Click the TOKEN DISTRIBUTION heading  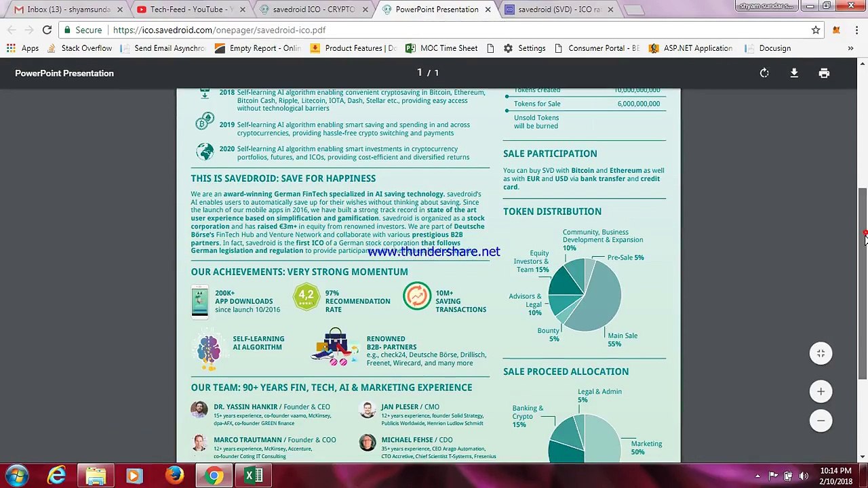click(552, 211)
